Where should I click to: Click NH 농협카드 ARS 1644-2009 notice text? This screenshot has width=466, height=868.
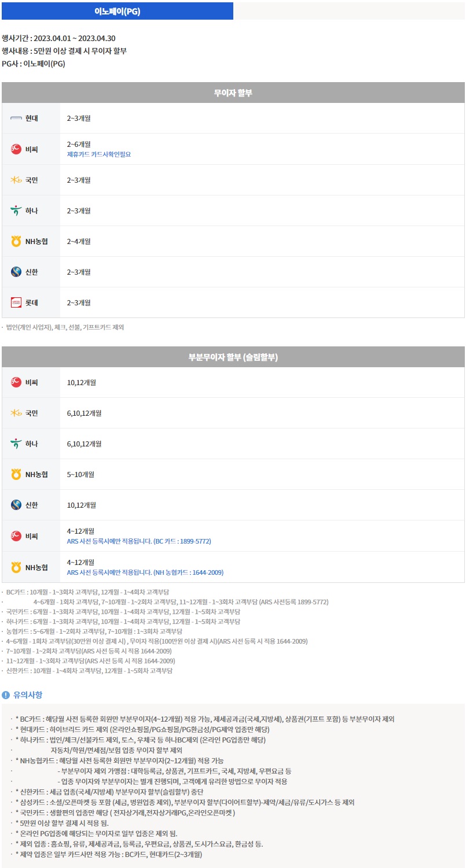[145, 572]
